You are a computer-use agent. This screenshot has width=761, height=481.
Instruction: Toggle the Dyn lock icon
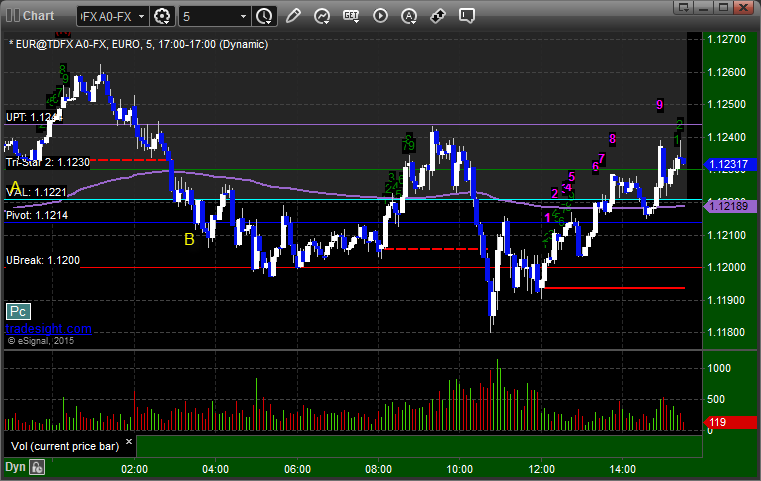click(37, 467)
